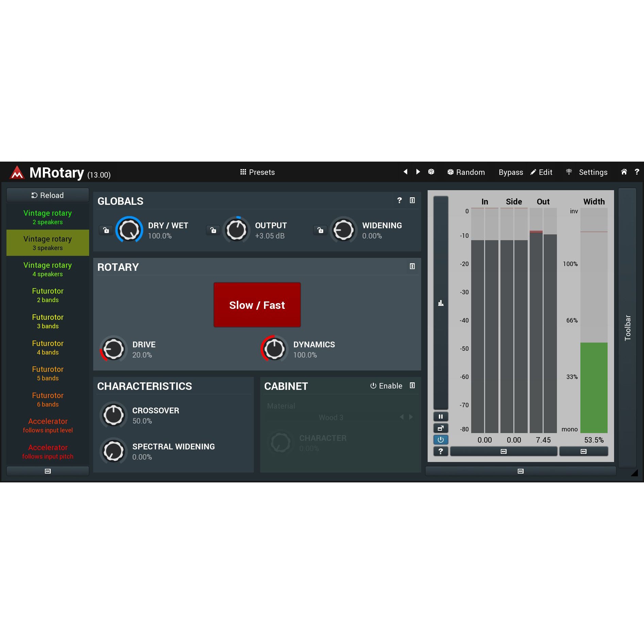Toggle the meter power button
Screen dimensions: 644x644
pyautogui.click(x=441, y=440)
